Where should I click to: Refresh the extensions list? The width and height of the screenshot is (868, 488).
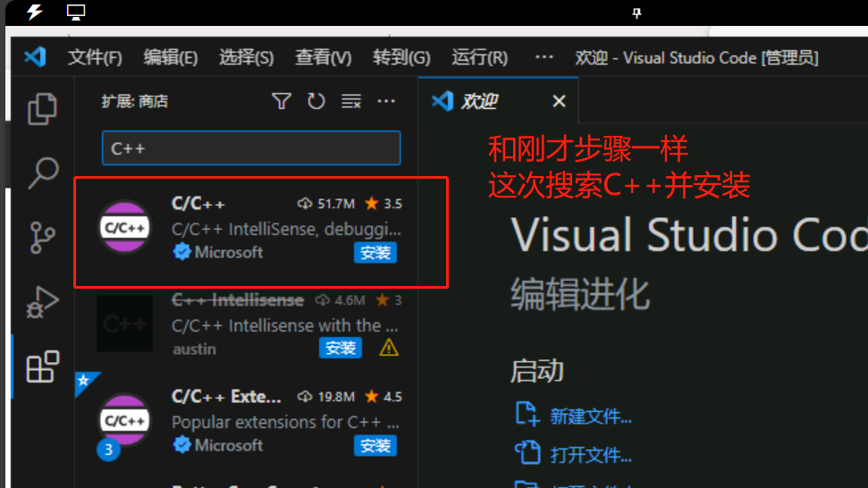[x=316, y=101]
